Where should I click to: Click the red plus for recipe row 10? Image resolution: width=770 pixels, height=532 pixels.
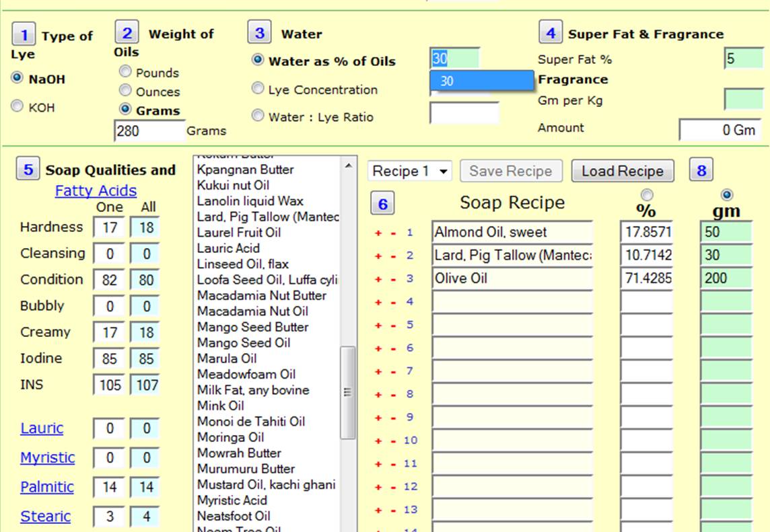tap(378, 441)
